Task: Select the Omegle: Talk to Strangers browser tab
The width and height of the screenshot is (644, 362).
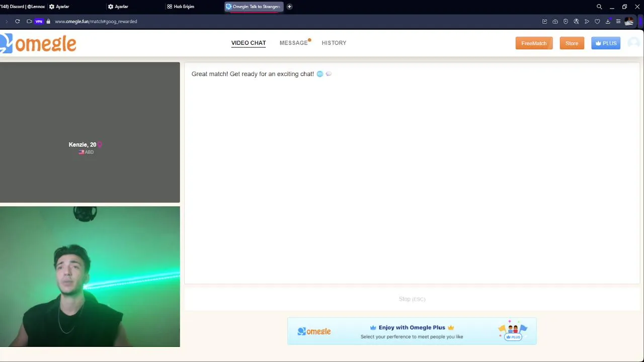Action: point(254,7)
